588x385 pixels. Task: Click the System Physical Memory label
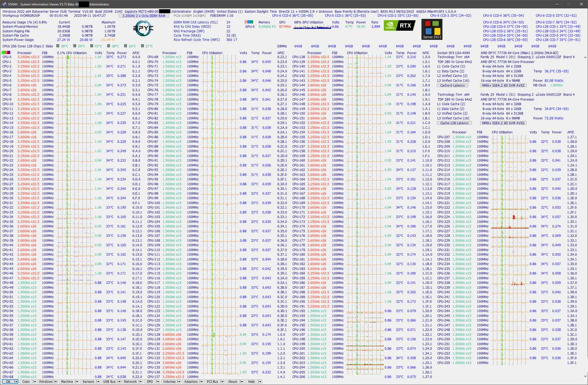[x=20, y=26]
